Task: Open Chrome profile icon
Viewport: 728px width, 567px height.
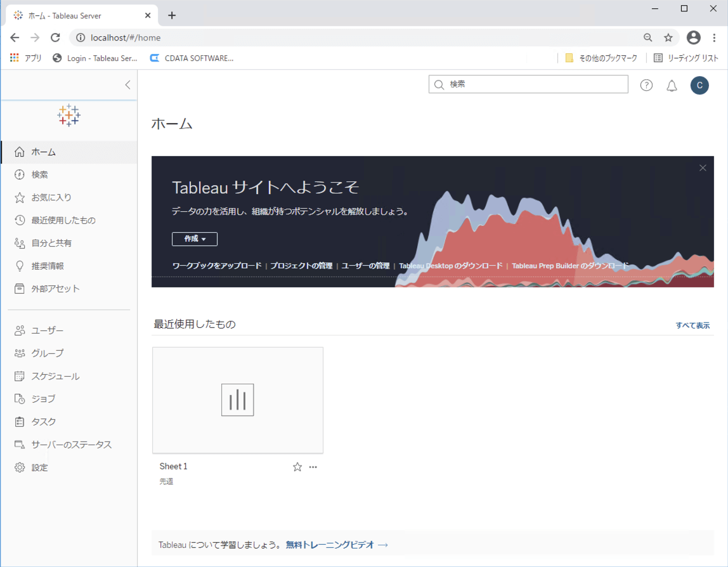Action: coord(693,37)
